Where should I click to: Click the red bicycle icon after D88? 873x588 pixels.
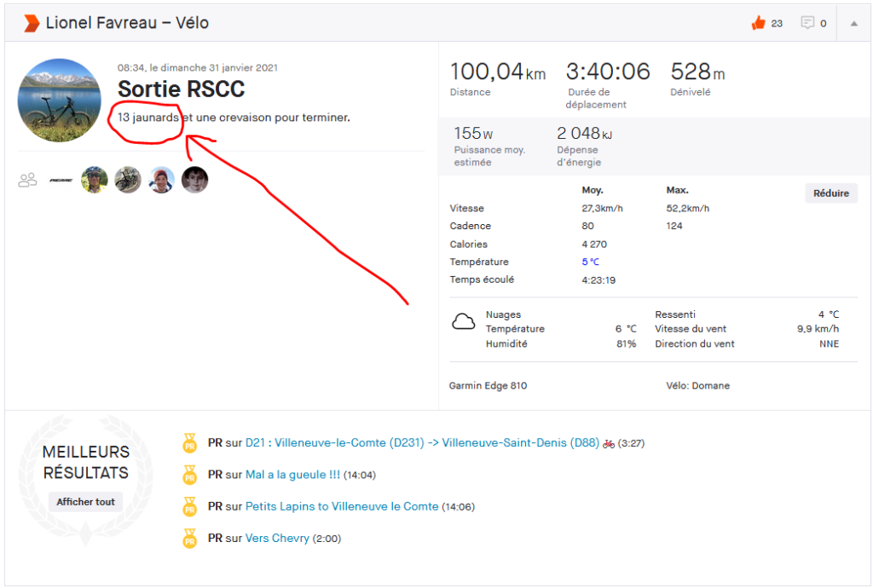click(609, 443)
